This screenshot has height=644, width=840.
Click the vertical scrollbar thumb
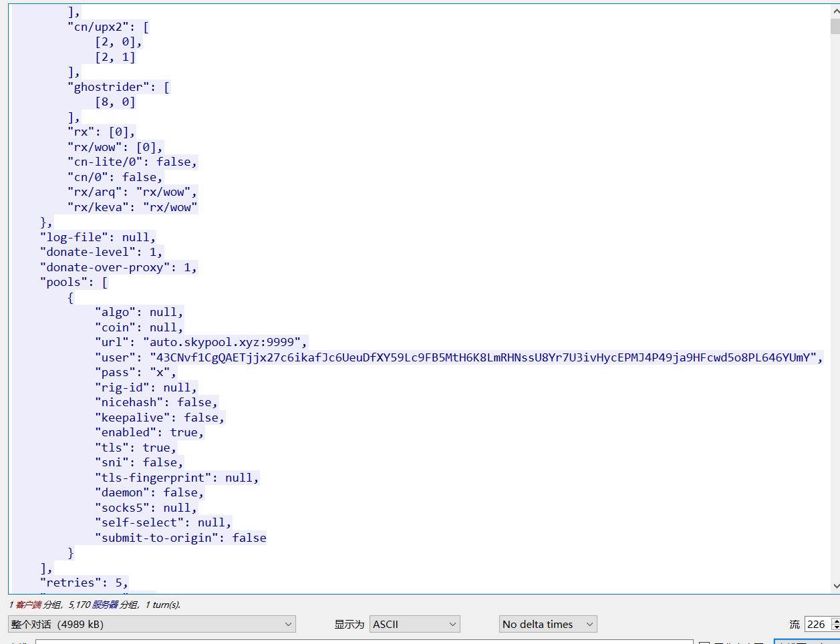click(835, 26)
